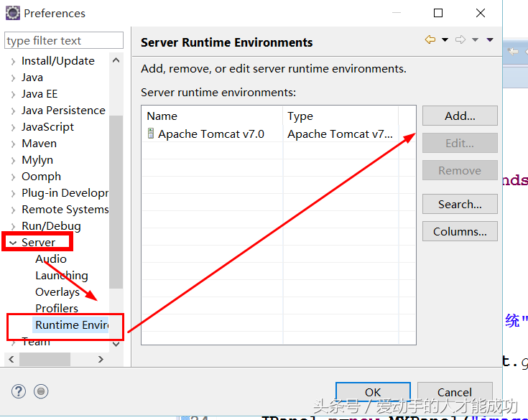Click the Add... button

click(x=460, y=116)
